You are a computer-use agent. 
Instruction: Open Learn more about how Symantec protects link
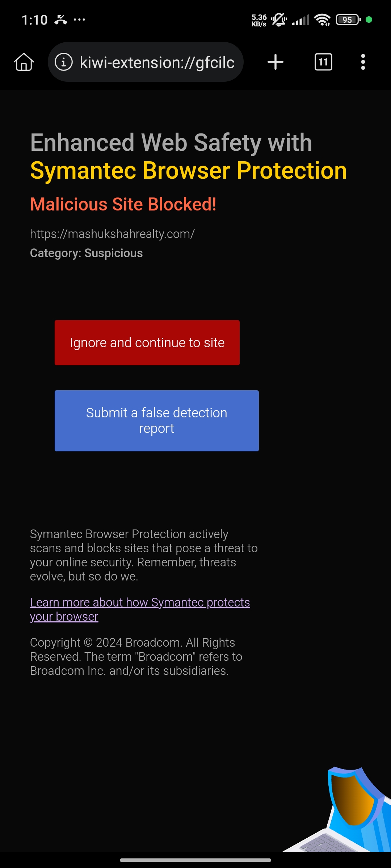click(x=140, y=609)
